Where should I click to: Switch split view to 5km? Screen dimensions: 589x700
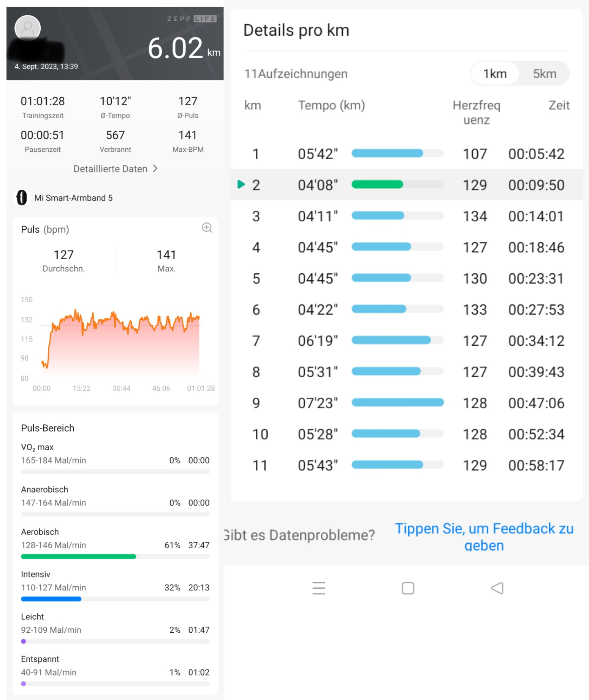(544, 73)
